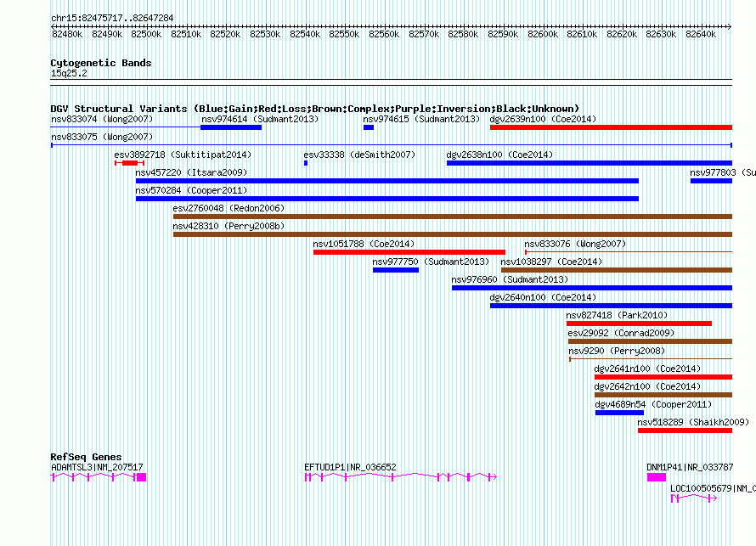Click the nsv833074 (Wong2007) variant label

pyautogui.click(x=102, y=119)
